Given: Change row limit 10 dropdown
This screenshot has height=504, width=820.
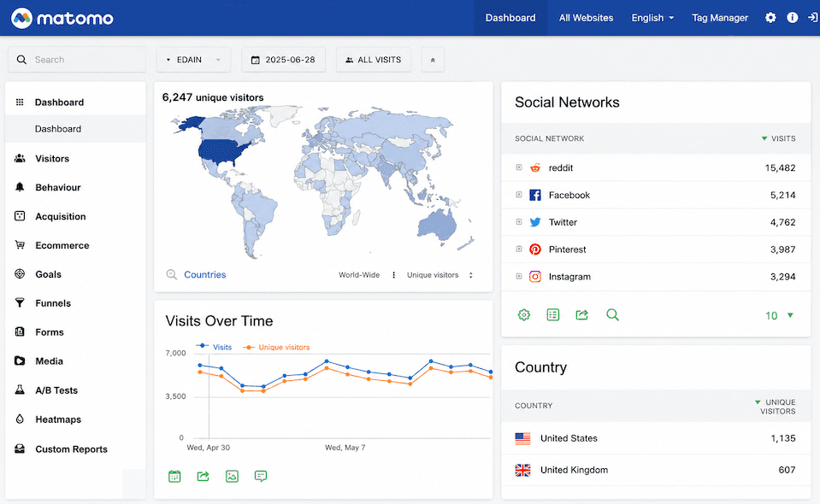Looking at the screenshot, I should [779, 315].
